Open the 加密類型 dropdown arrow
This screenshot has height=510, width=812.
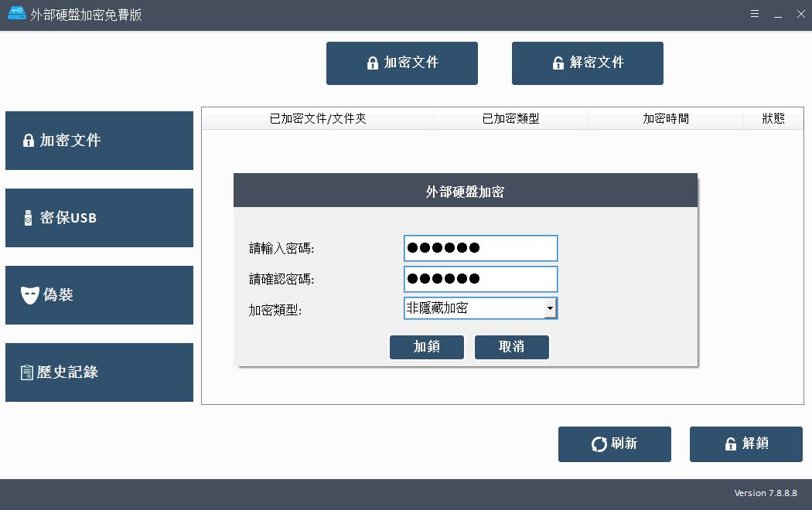(x=550, y=308)
